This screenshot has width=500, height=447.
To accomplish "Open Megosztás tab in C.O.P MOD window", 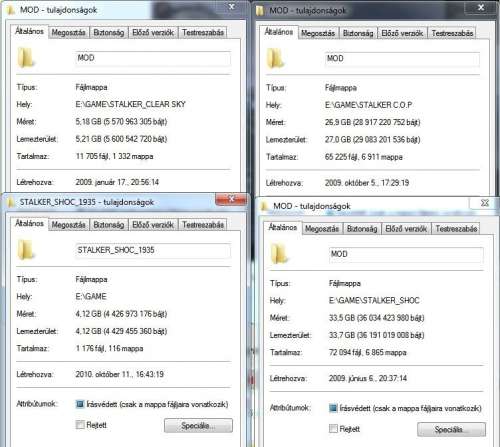I will click(318, 33).
